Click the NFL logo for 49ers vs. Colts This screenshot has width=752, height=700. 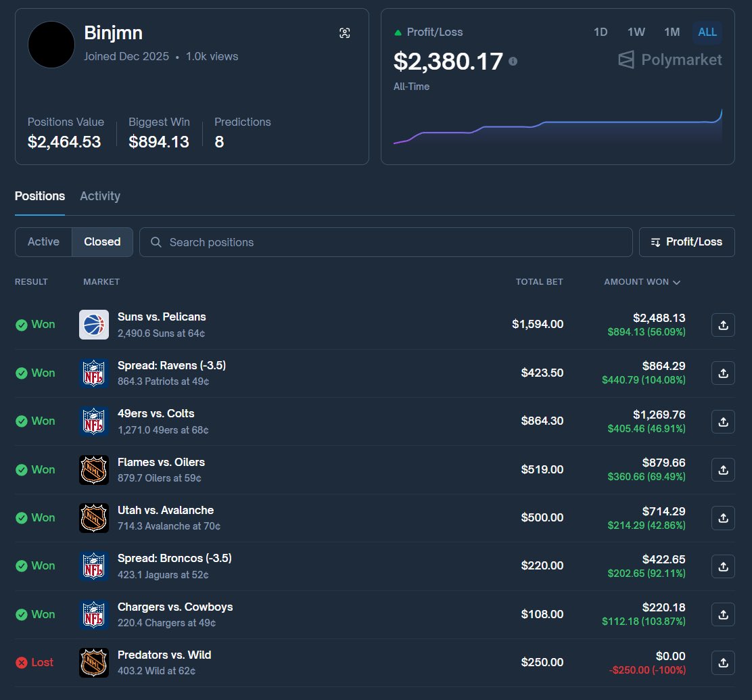tap(94, 421)
